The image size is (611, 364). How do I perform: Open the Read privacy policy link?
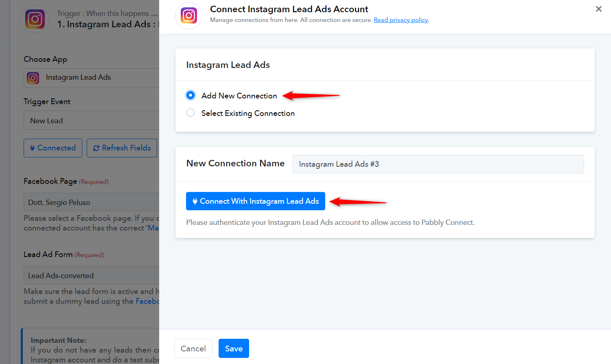click(x=401, y=20)
